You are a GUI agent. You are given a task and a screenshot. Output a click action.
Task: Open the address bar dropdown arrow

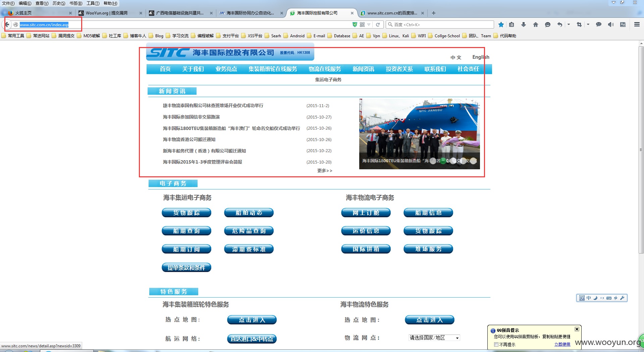[369, 25]
